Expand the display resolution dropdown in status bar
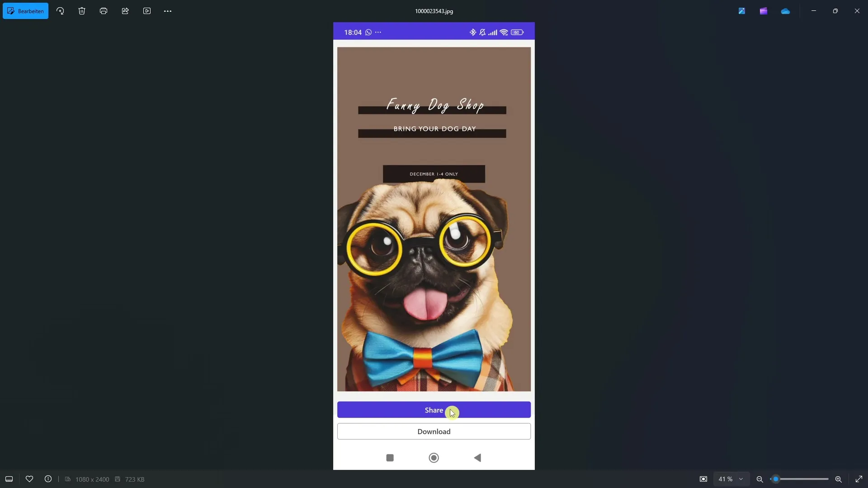The height and width of the screenshot is (488, 868). (92, 479)
